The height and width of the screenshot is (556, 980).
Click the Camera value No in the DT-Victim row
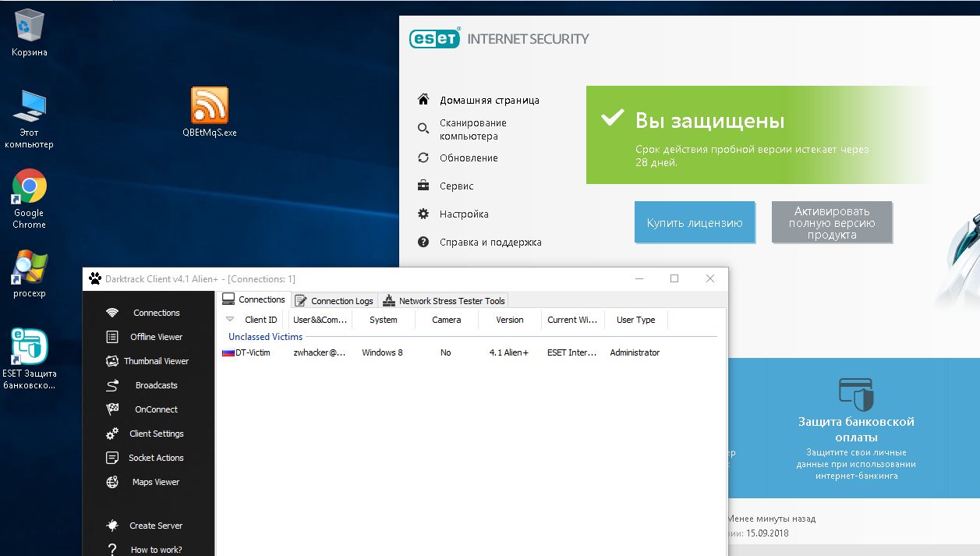pyautogui.click(x=446, y=352)
